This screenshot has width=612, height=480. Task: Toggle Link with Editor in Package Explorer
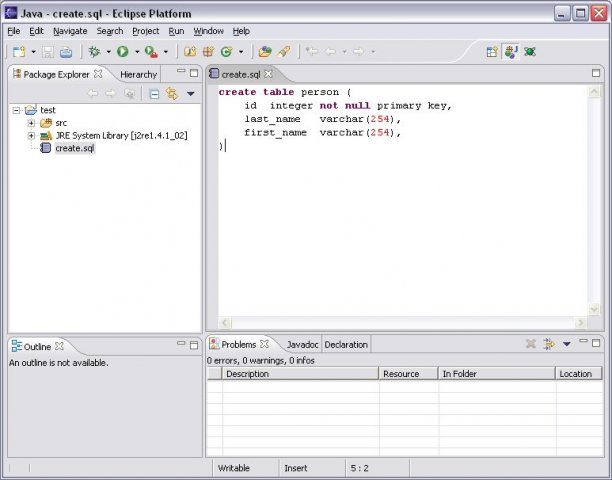point(171,94)
